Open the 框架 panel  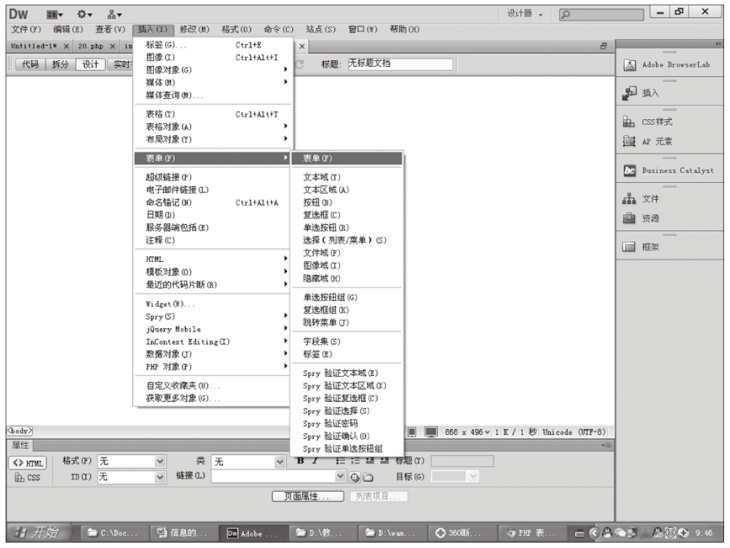click(641, 247)
